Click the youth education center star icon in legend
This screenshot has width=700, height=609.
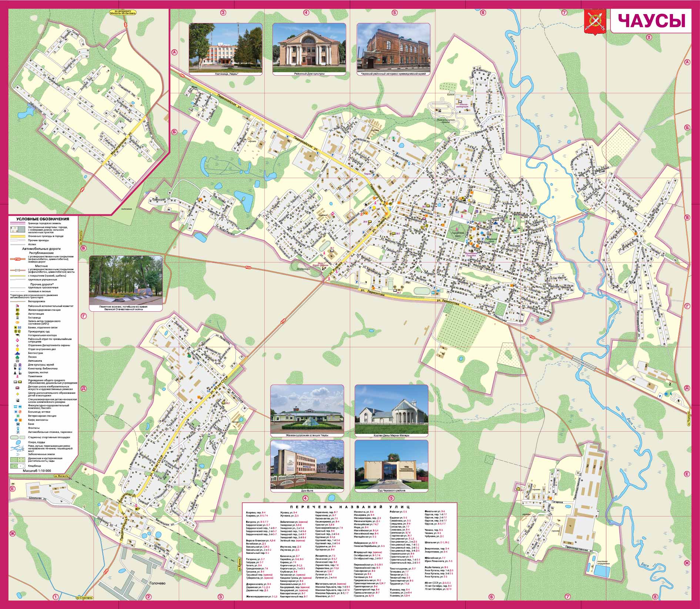17,394
